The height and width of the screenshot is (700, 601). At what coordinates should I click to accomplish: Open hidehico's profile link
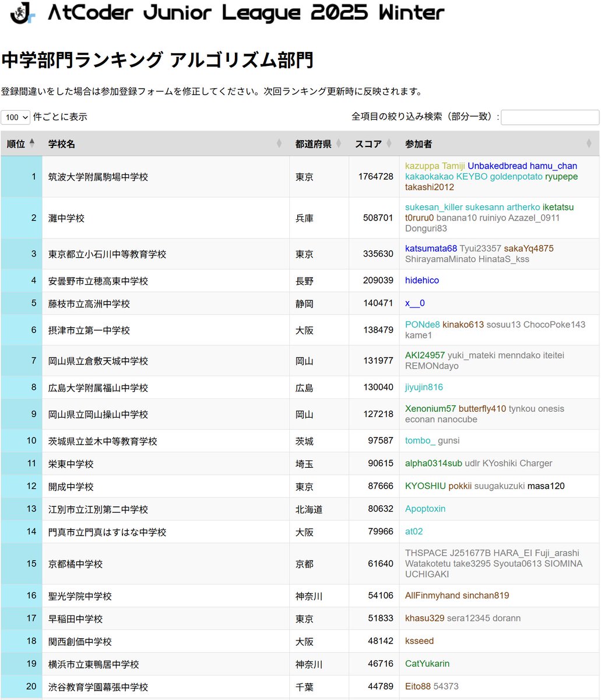click(x=421, y=281)
